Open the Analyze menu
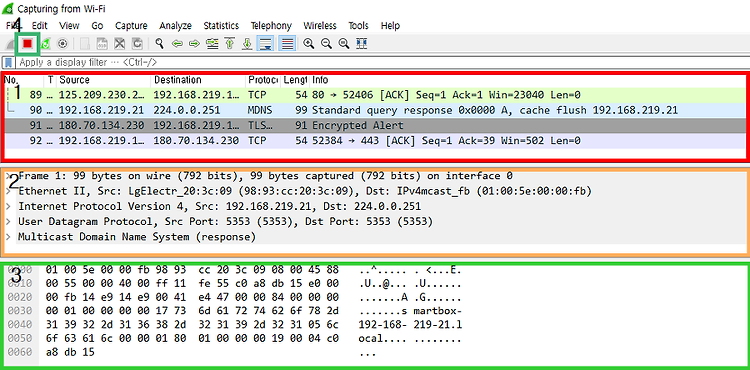 coord(176,26)
